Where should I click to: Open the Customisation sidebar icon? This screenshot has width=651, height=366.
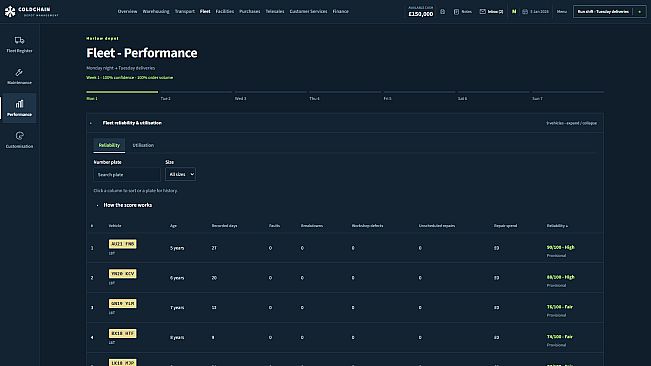point(19,136)
